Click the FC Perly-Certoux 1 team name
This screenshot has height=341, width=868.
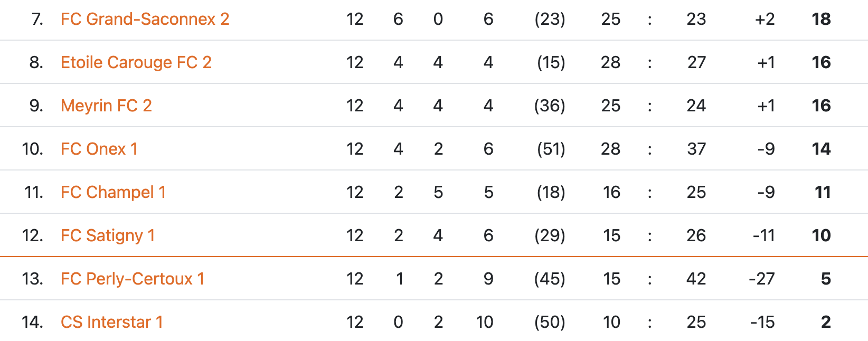pos(132,279)
